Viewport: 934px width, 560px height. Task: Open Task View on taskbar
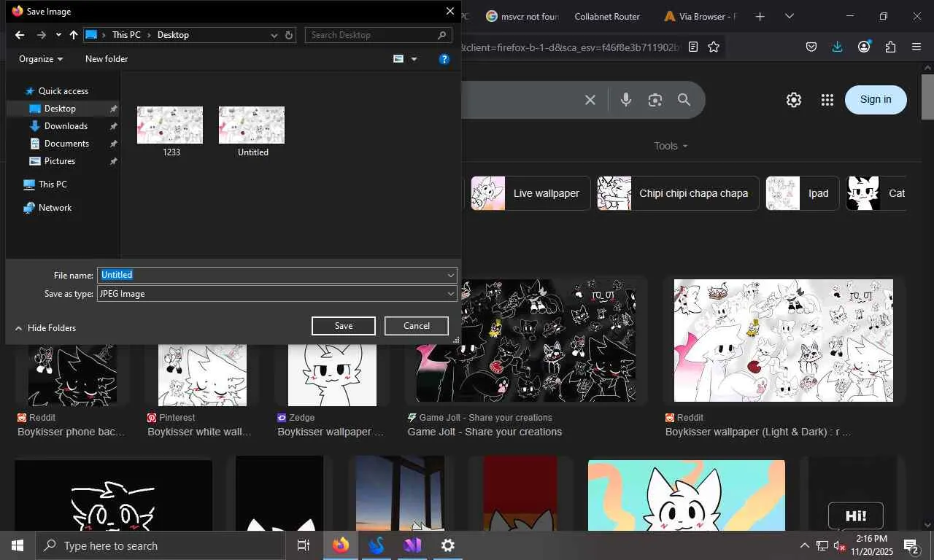[x=304, y=545]
